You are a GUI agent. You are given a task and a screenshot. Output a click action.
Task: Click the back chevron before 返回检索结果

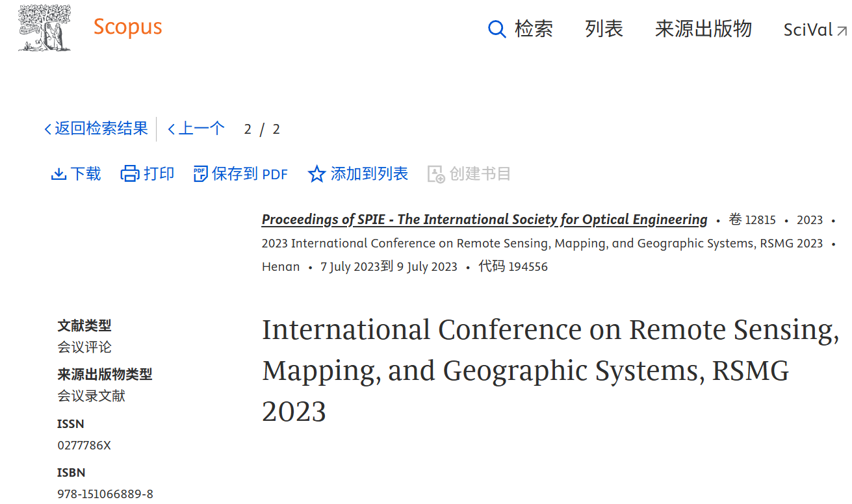coord(47,129)
